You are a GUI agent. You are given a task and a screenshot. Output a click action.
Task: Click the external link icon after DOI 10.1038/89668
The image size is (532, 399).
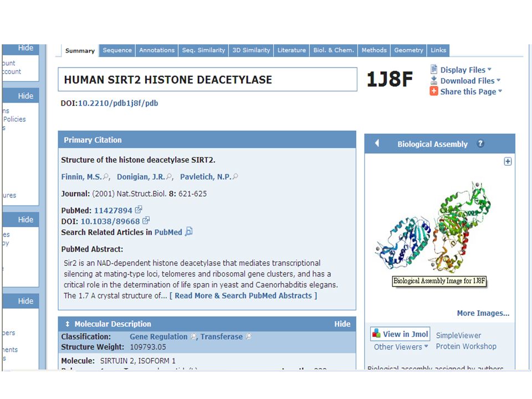(146, 221)
